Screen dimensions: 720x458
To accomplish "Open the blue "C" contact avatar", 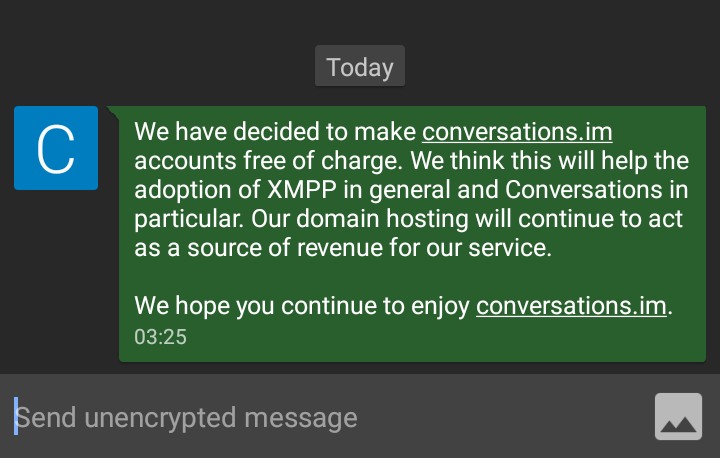I will click(x=56, y=148).
